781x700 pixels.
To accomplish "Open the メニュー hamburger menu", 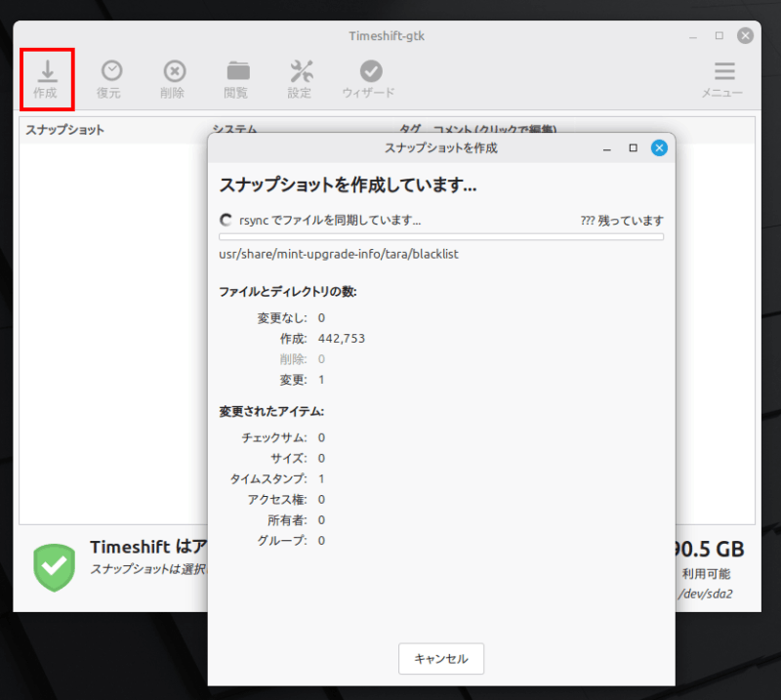I will tap(723, 72).
